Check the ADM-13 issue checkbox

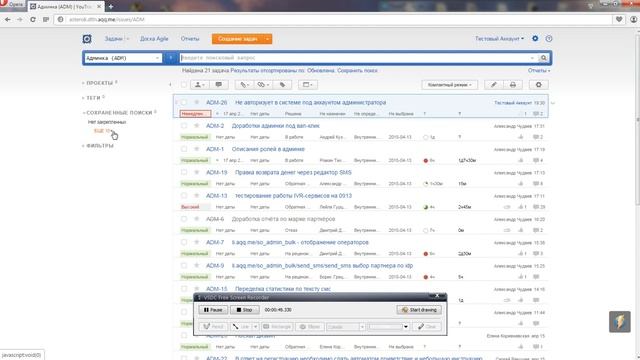(184, 195)
